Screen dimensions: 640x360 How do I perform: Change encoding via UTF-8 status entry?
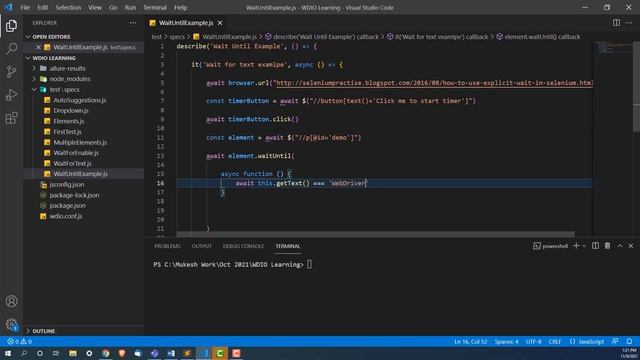(x=533, y=341)
